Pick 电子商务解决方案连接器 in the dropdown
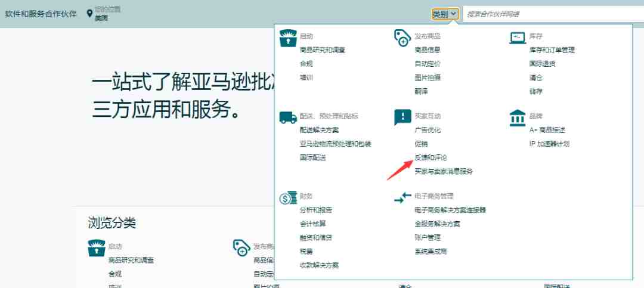Viewport: 644px width, 288px height. click(450, 210)
